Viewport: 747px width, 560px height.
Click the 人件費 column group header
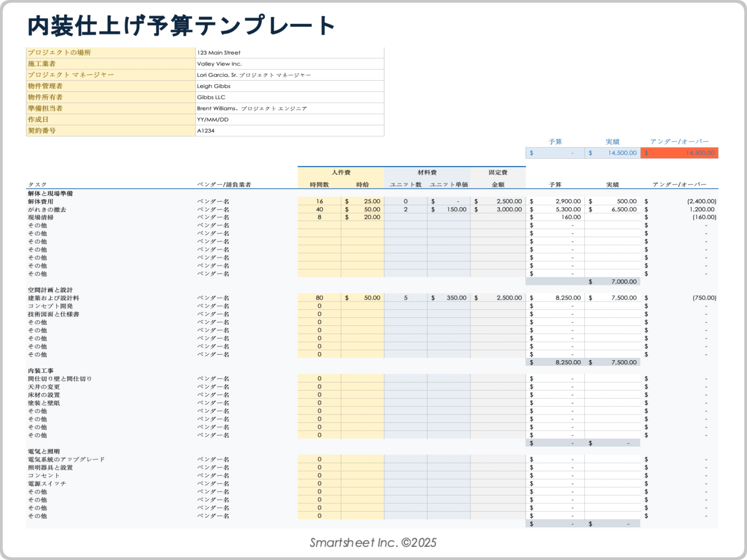click(x=340, y=172)
